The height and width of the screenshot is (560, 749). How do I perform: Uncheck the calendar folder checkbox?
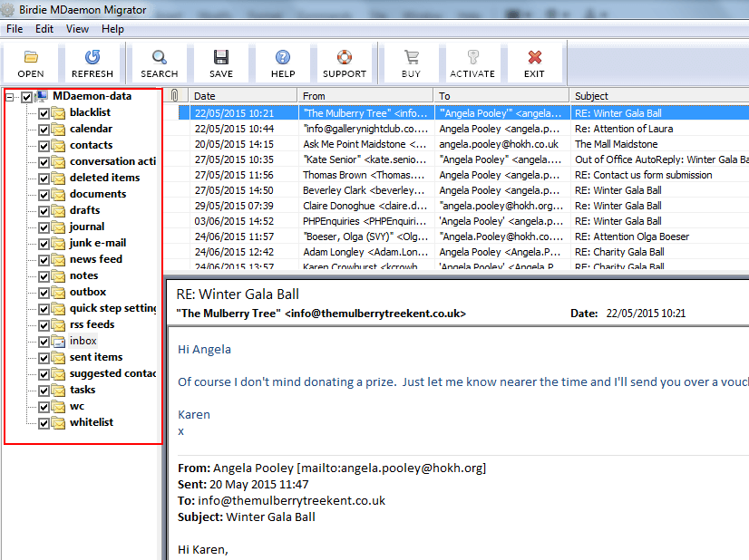point(44,130)
